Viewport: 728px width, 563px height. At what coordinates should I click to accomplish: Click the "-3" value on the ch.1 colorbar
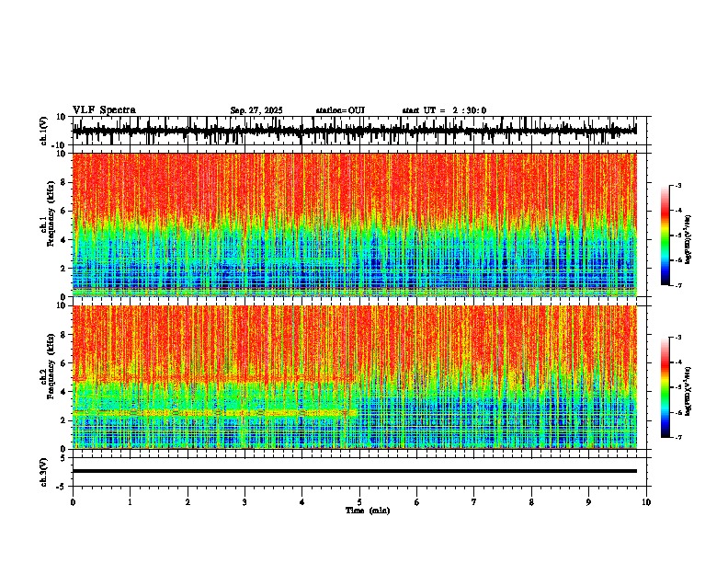677,185
